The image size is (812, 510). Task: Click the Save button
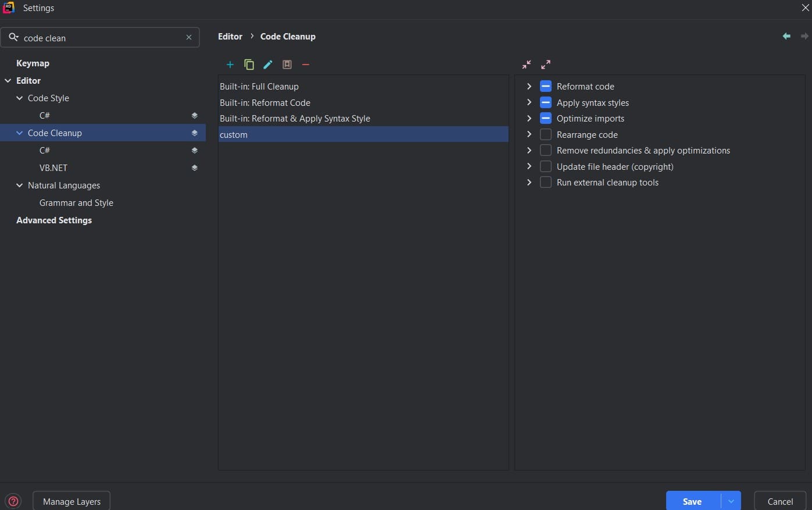[692, 501]
